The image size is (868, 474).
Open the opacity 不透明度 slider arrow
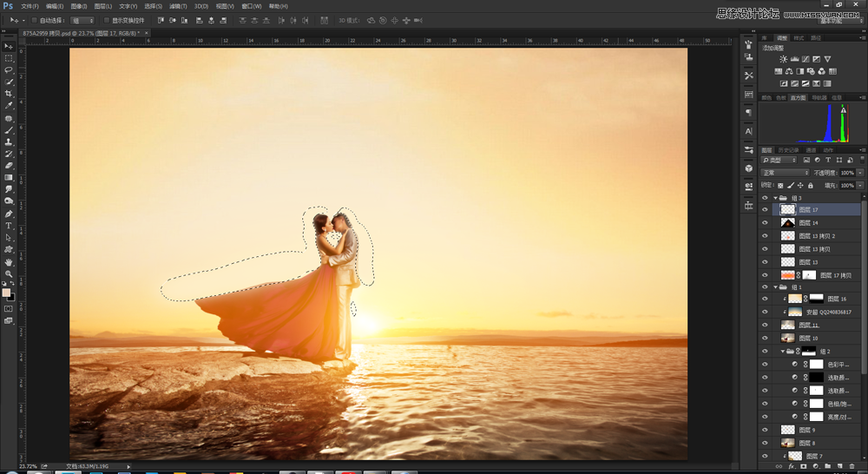tap(860, 173)
